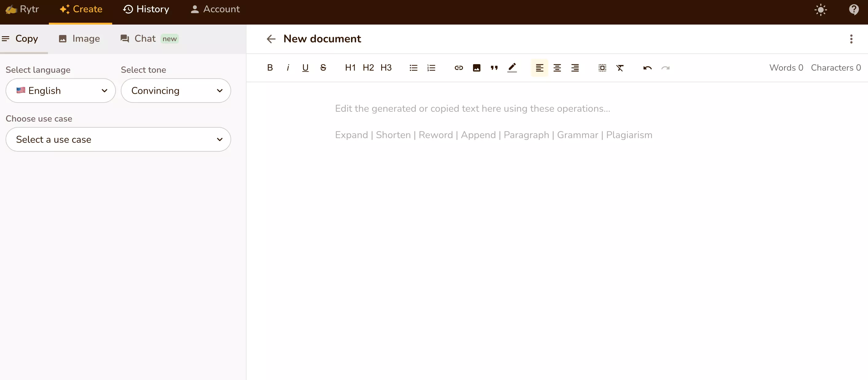Image resolution: width=868 pixels, height=380 pixels.
Task: Expand the language selector dropdown
Action: (x=60, y=90)
